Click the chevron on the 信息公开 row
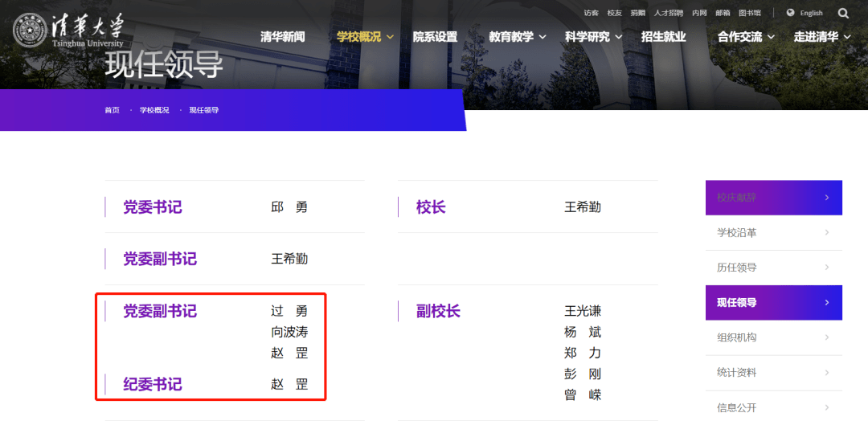 tap(827, 408)
